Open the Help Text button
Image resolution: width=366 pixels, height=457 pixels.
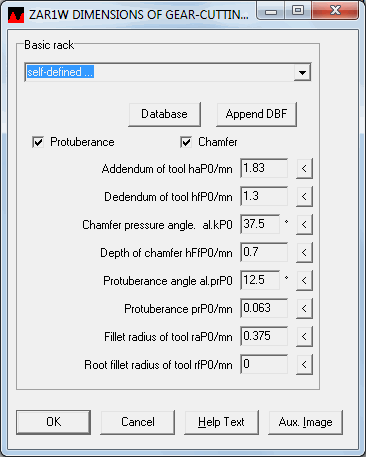221,422
